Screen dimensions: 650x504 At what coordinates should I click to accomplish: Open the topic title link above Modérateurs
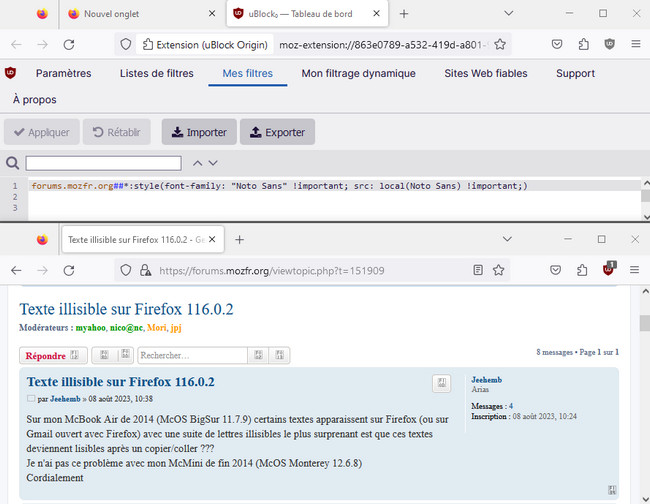click(126, 309)
